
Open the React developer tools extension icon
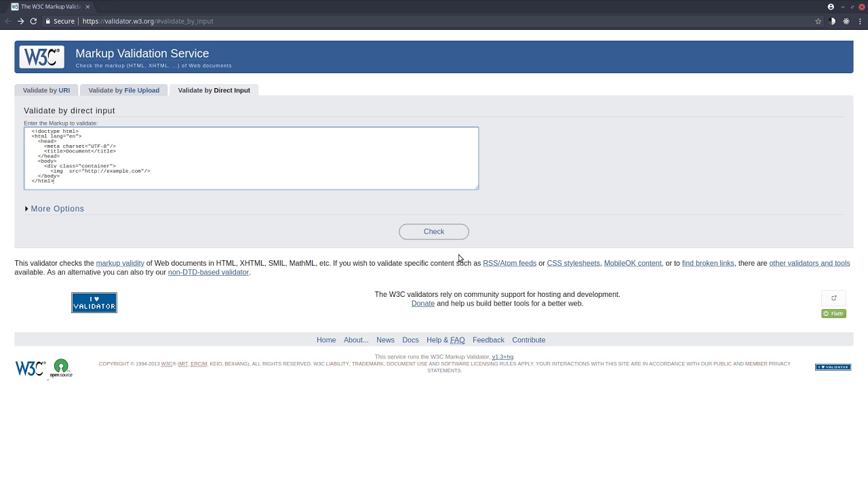tap(846, 21)
